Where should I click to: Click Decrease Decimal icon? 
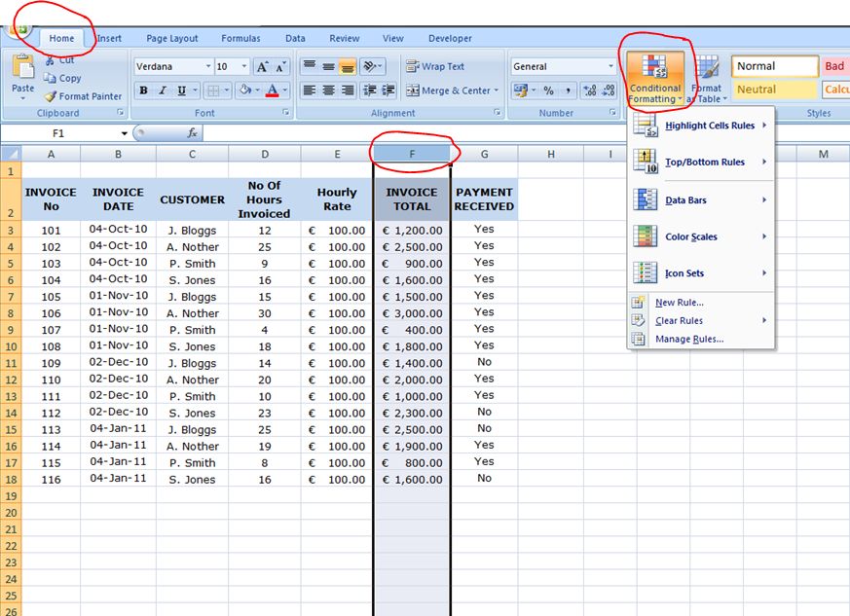609,91
